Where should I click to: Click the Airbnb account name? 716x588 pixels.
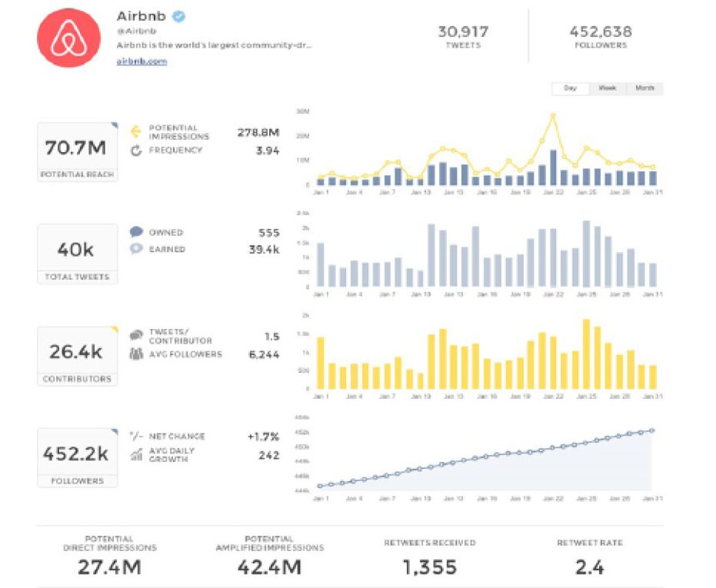pos(141,16)
